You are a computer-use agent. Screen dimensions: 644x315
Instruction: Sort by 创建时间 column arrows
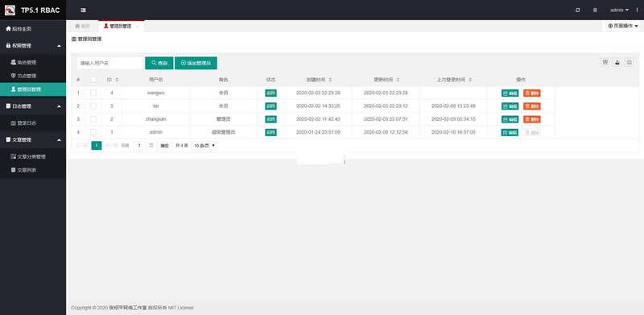(330, 80)
